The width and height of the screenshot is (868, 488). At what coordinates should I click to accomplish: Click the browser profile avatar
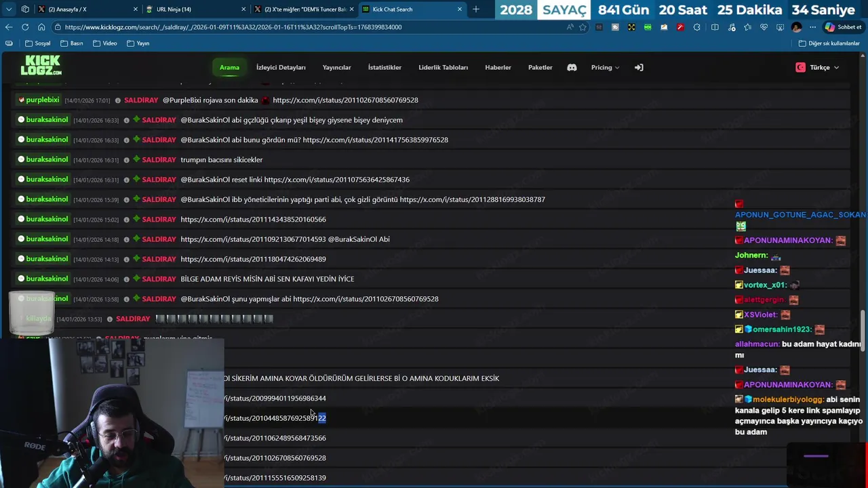(796, 27)
